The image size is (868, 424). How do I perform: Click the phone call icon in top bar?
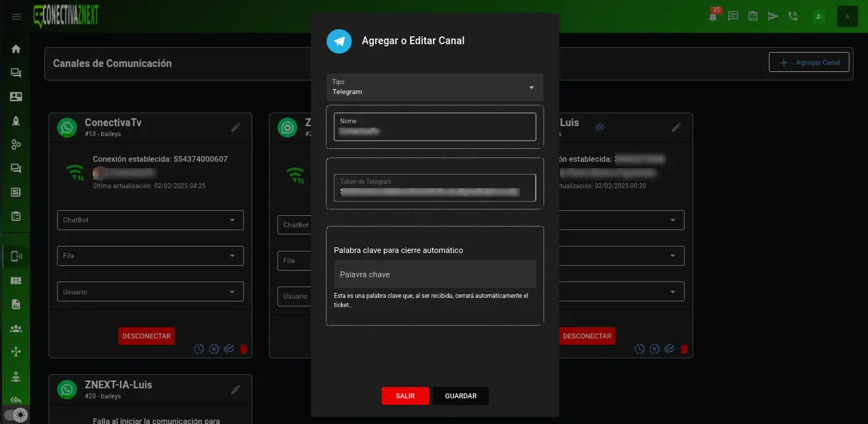pyautogui.click(x=792, y=16)
